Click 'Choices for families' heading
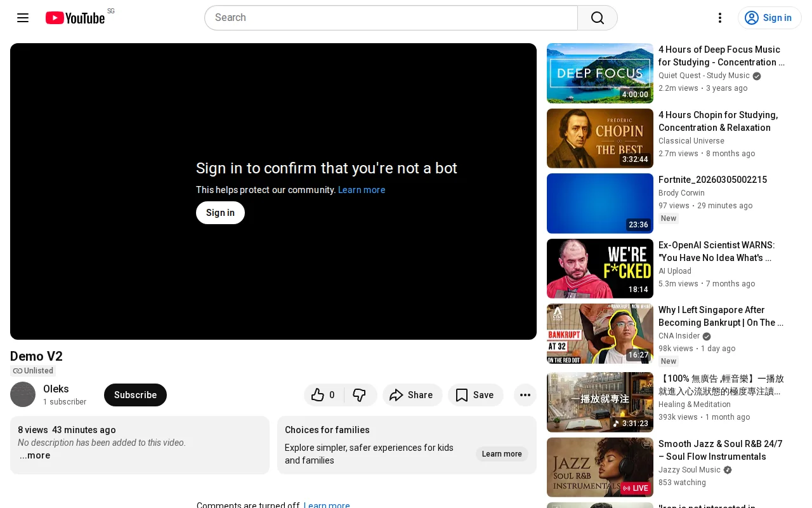Image resolution: width=812 pixels, height=508 pixels. pos(327,430)
